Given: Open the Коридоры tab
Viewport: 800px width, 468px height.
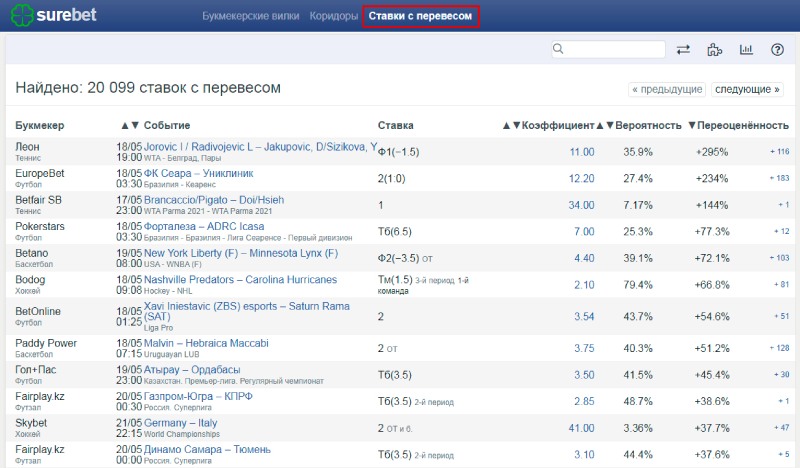Looking at the screenshot, I should click(x=334, y=16).
